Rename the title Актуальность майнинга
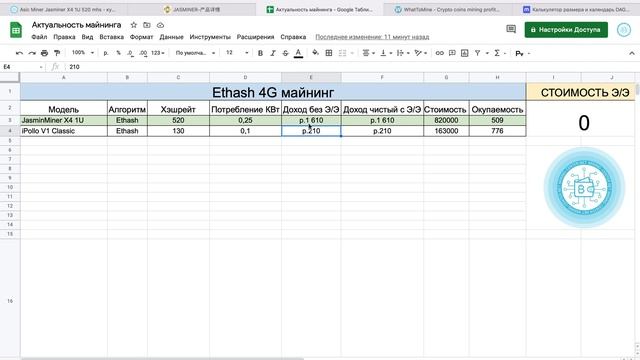640x360 pixels. pos(76,25)
